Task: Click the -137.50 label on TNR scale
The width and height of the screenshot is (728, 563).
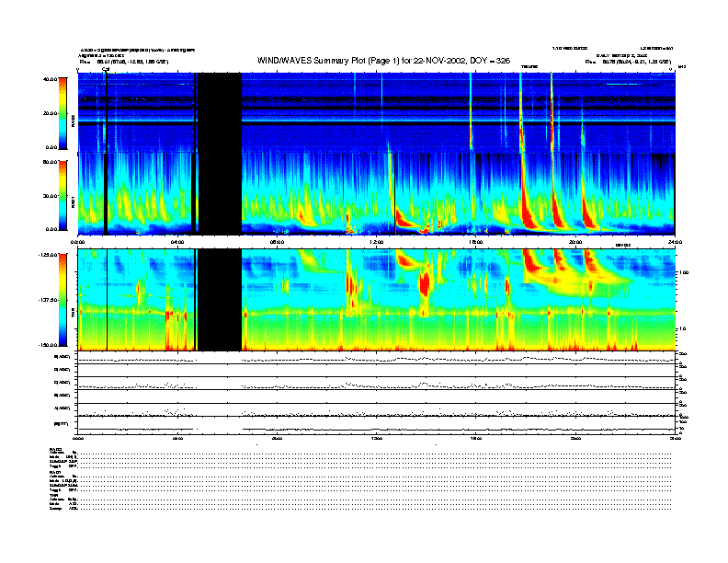Action: [48, 300]
